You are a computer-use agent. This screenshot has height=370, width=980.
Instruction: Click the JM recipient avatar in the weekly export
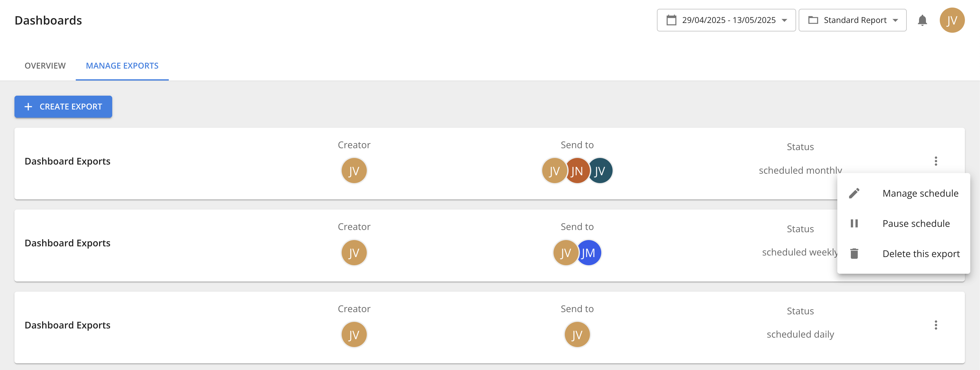[588, 252]
